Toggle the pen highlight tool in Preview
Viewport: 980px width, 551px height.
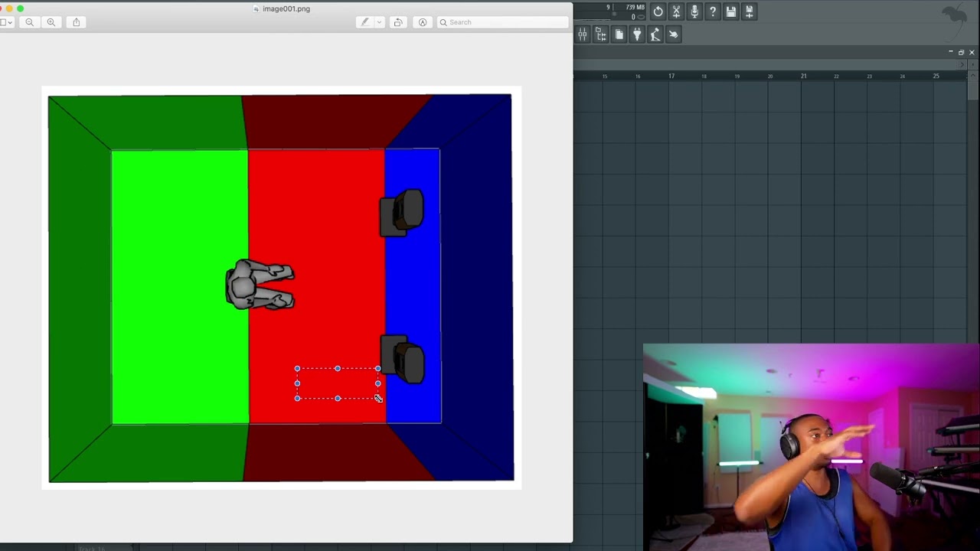point(365,22)
